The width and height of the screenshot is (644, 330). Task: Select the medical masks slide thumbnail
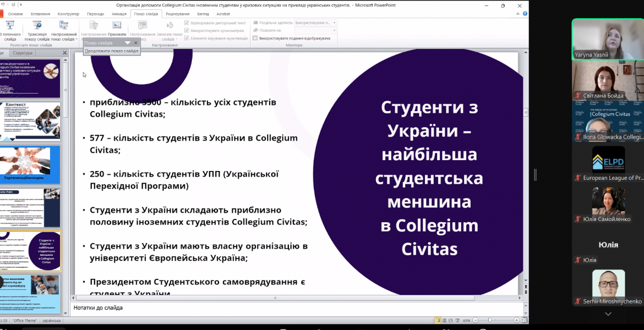30,294
